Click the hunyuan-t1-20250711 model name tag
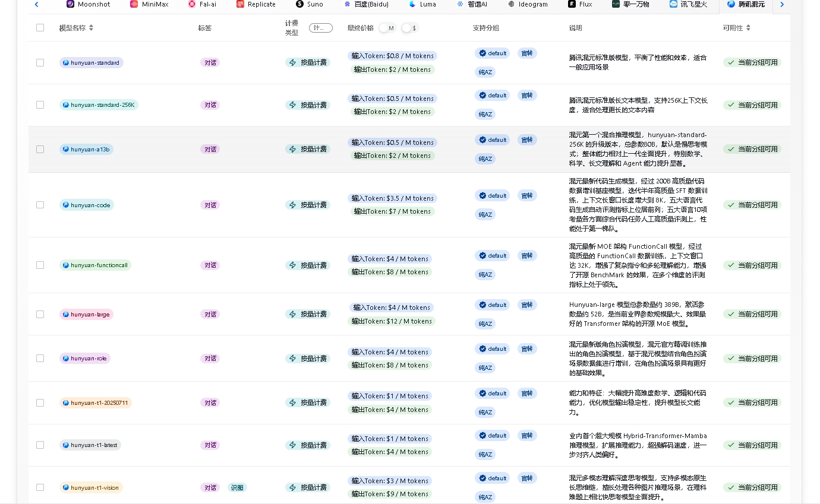This screenshot has width=820, height=504. pyautogui.click(x=95, y=402)
